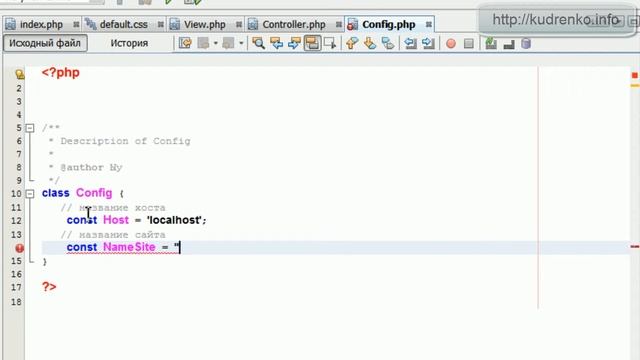
Task: Click the 'const' keyword on the NameSite line
Action: pyautogui.click(x=82, y=247)
